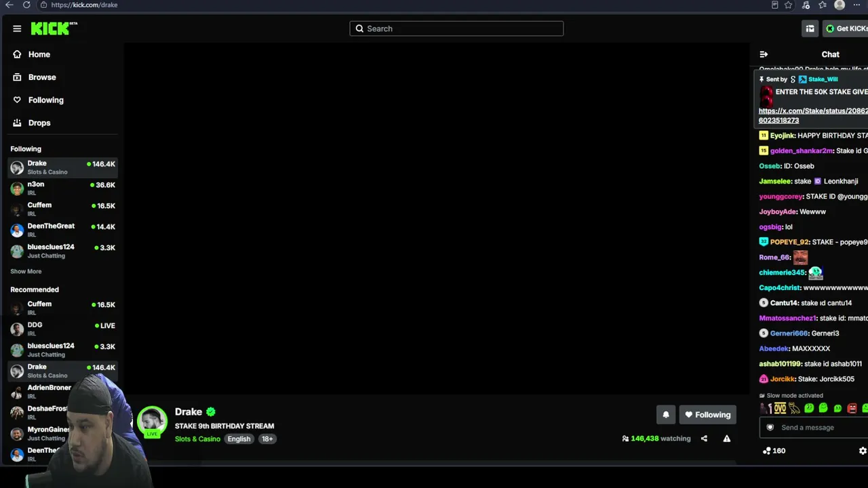Viewport: 868px width, 488px height.
Task: Click the KICKs balance showing 160
Action: click(774, 451)
